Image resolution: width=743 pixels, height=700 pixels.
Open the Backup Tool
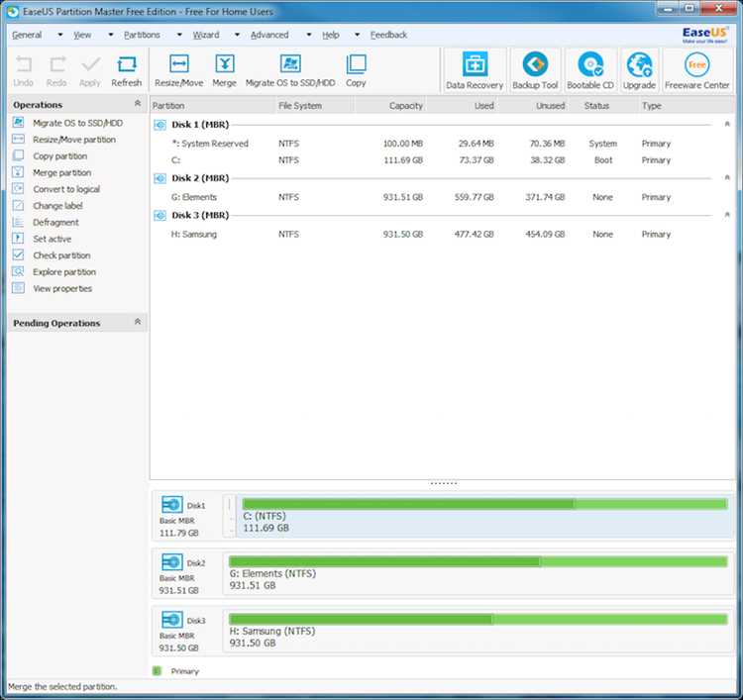click(x=535, y=70)
